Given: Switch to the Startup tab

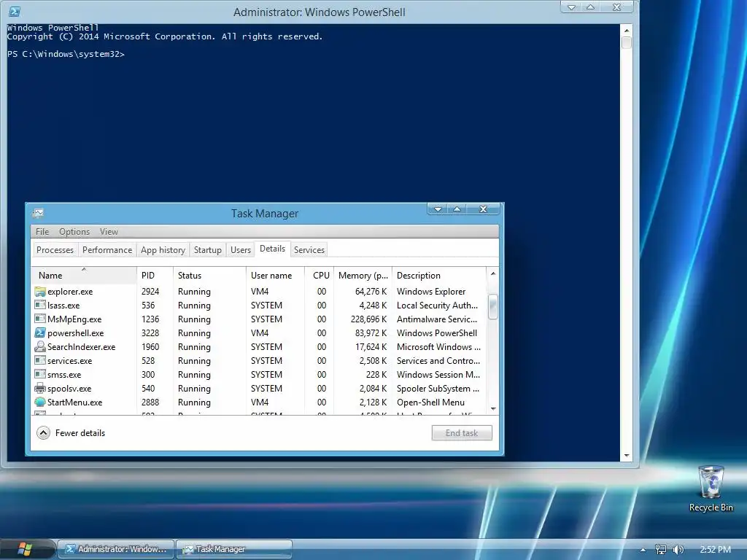Looking at the screenshot, I should coord(208,250).
